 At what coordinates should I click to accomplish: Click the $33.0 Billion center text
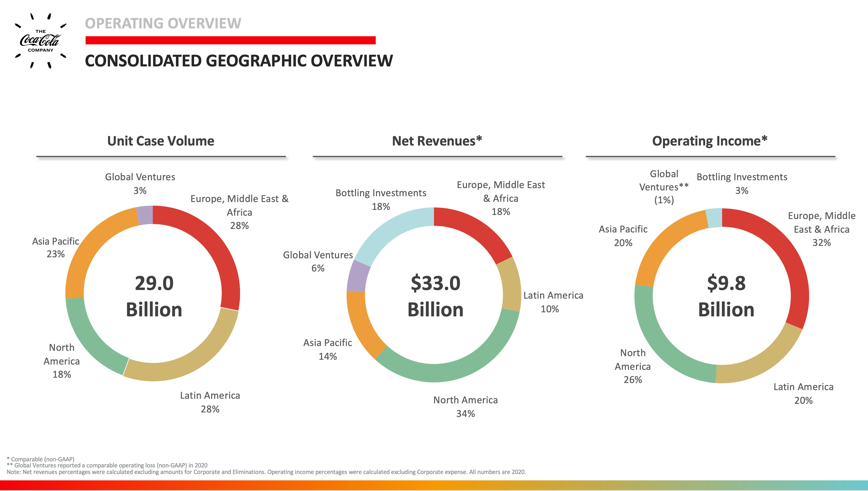(435, 296)
